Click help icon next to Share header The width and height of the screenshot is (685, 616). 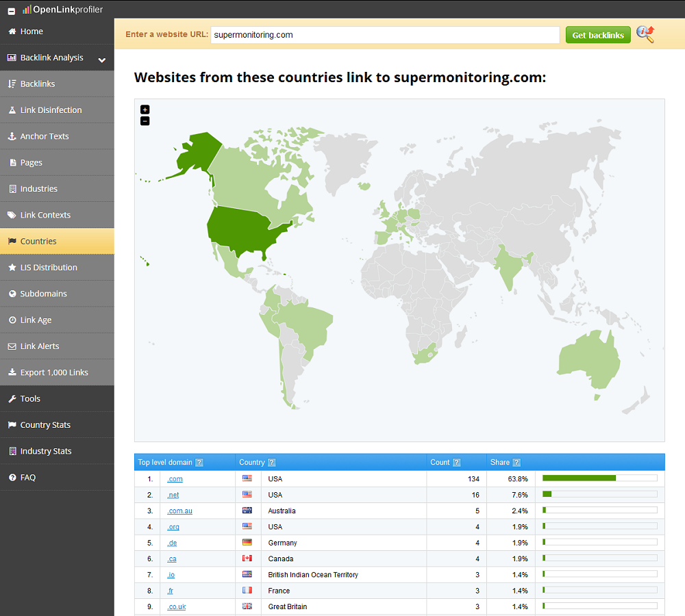pyautogui.click(x=516, y=462)
